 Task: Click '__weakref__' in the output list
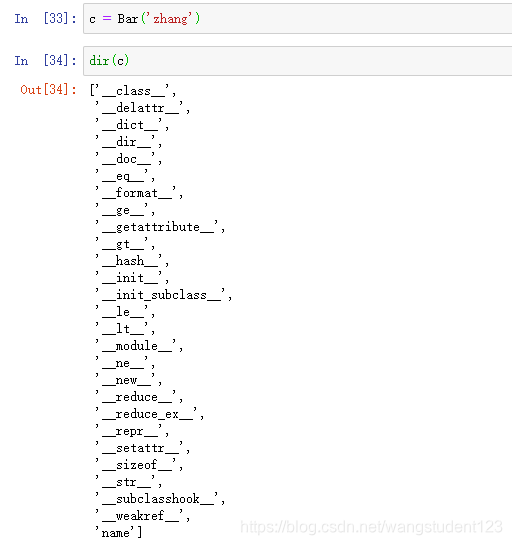tap(139, 516)
